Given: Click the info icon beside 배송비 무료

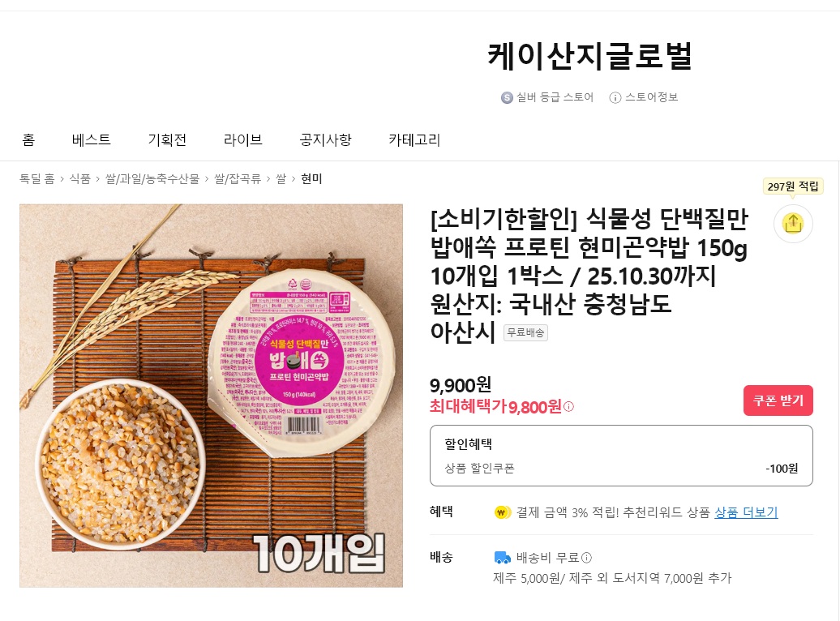Looking at the screenshot, I should (586, 558).
